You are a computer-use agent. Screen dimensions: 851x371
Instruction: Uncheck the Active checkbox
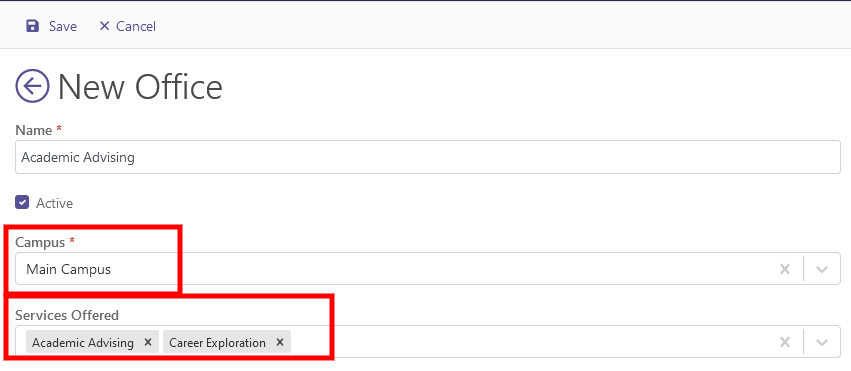tap(22, 203)
